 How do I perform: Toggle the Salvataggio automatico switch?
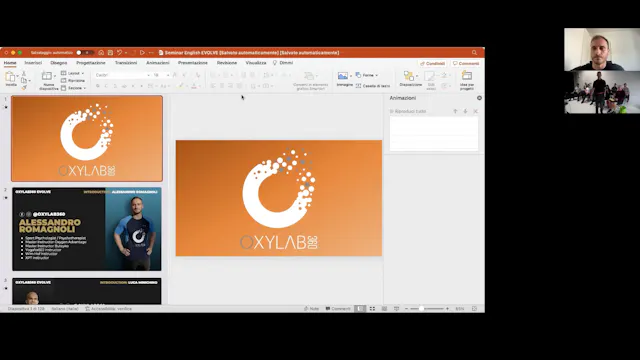[x=84, y=53]
